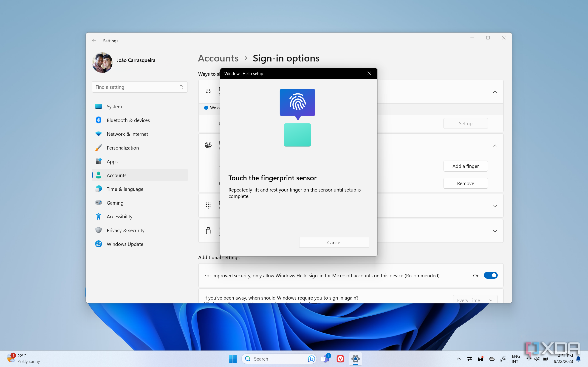The height and width of the screenshot is (367, 588).
Task: Open Microsoft Teams from the taskbar
Action: [325, 359]
